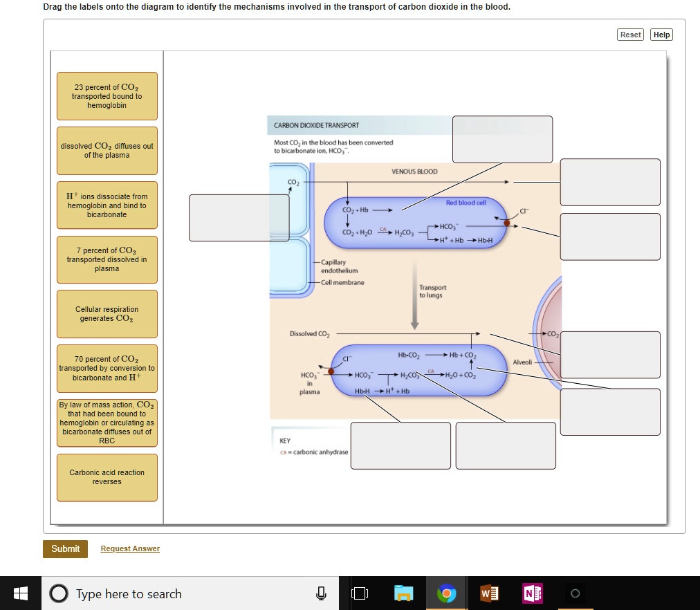Select the '70 percent of CO2' label

coord(107,368)
